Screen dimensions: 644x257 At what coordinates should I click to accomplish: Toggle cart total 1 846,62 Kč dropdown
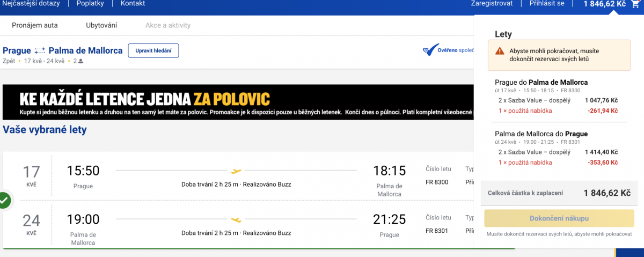coord(605,4)
